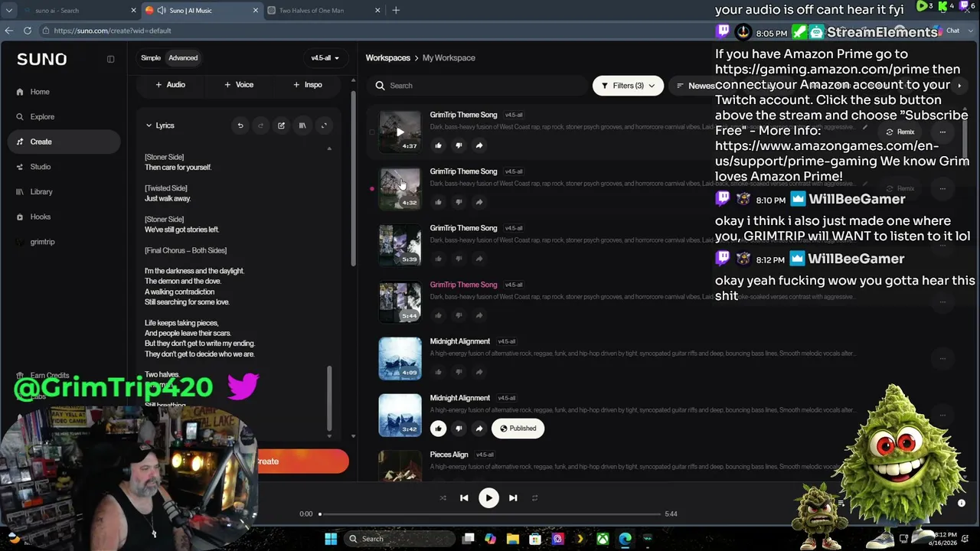Go back in the browser
The width and height of the screenshot is (980, 551).
(9, 31)
